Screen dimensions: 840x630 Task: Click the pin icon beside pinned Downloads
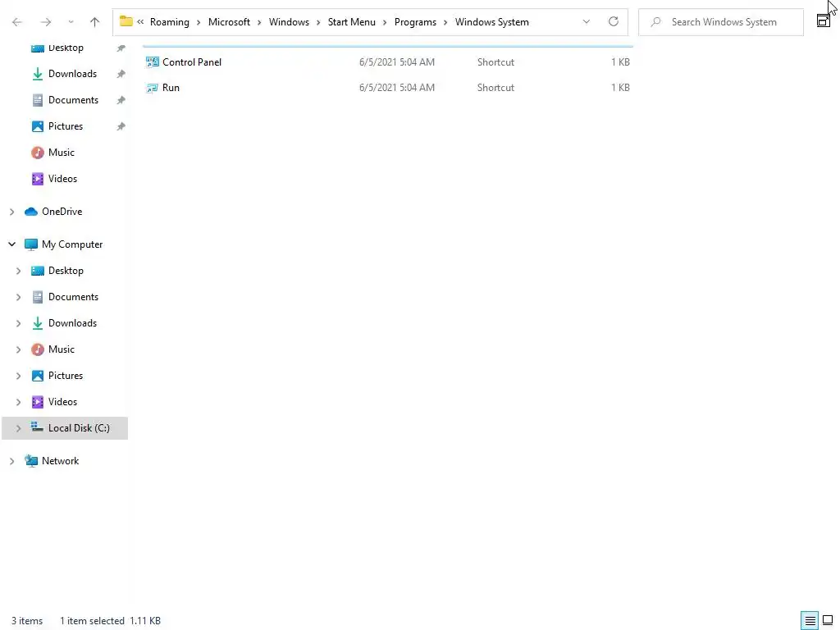point(121,74)
